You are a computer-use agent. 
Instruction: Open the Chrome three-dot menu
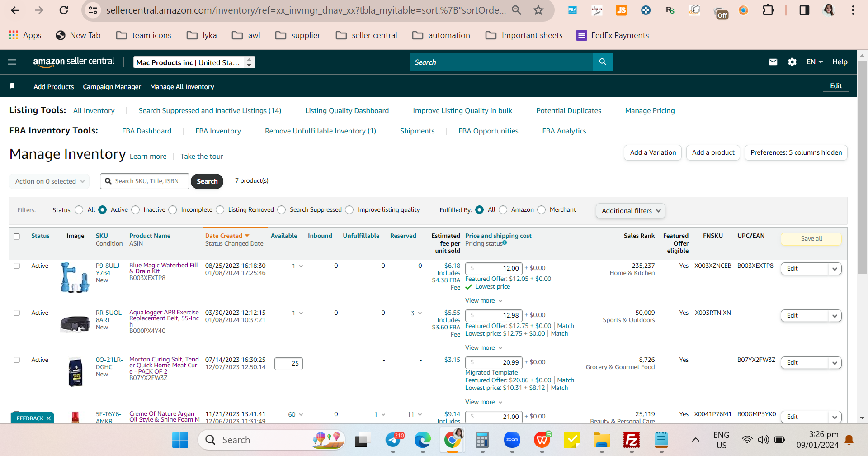click(x=853, y=10)
